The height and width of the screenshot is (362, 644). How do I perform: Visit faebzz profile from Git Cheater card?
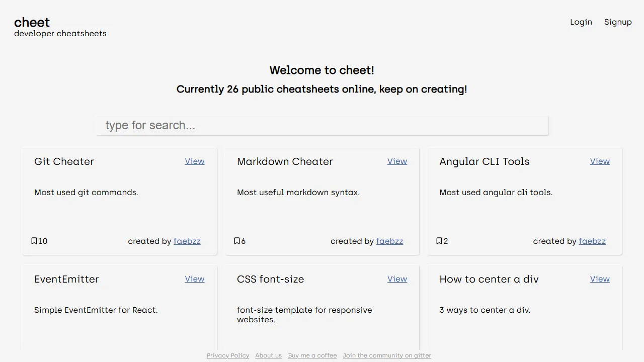(187, 241)
